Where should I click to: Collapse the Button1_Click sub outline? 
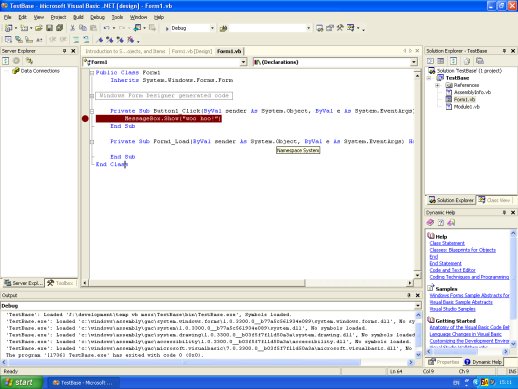pos(92,111)
